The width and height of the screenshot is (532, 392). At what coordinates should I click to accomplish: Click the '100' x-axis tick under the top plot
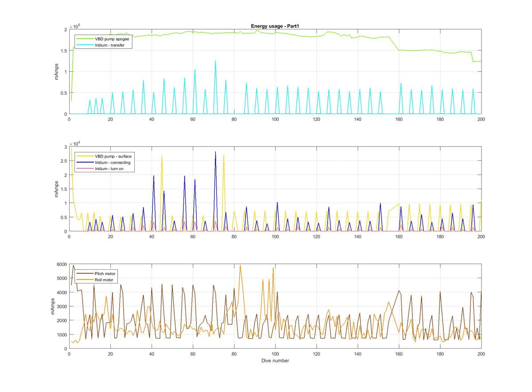[x=275, y=120]
